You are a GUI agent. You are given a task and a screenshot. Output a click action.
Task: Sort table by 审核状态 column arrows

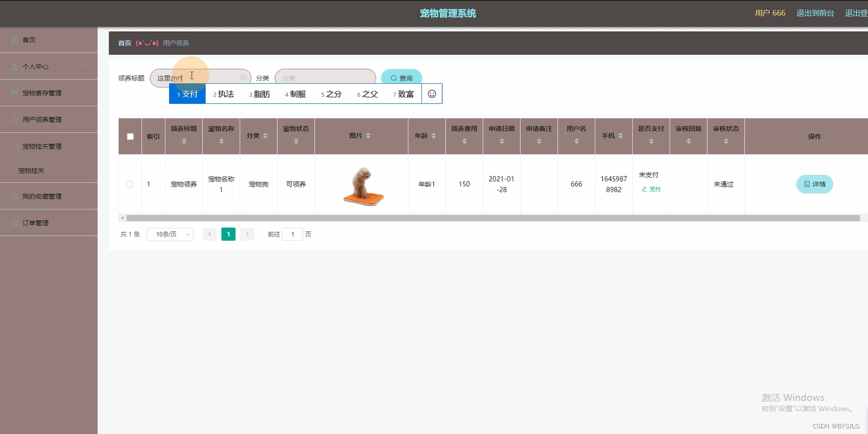(726, 142)
